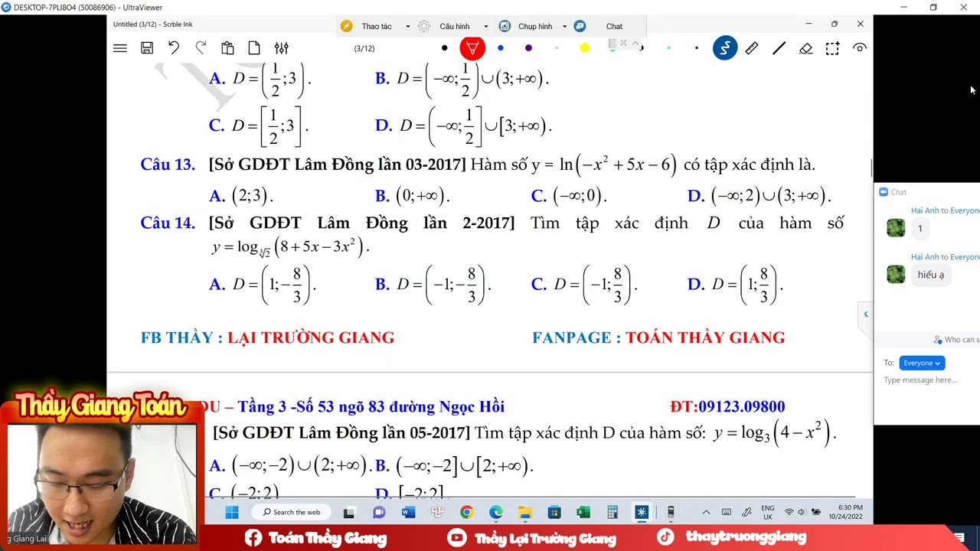
Task: Open Calculator from the taskbar
Action: coord(612,512)
